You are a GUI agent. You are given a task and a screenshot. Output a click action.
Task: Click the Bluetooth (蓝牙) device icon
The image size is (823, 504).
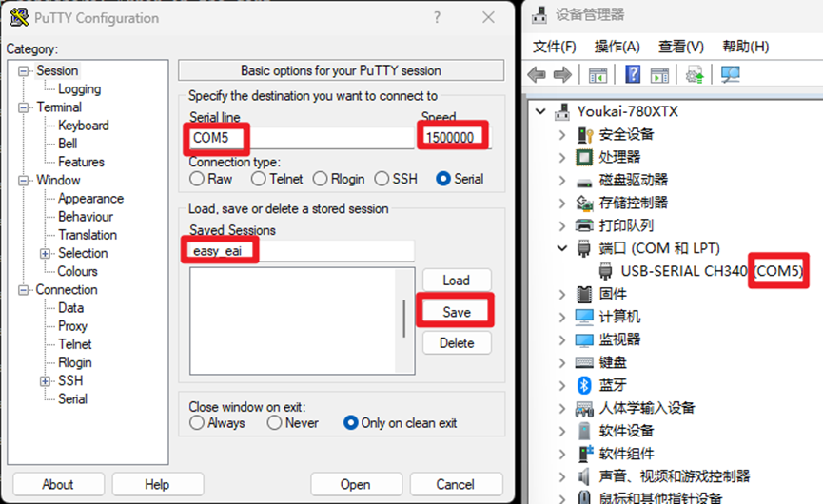point(584,385)
